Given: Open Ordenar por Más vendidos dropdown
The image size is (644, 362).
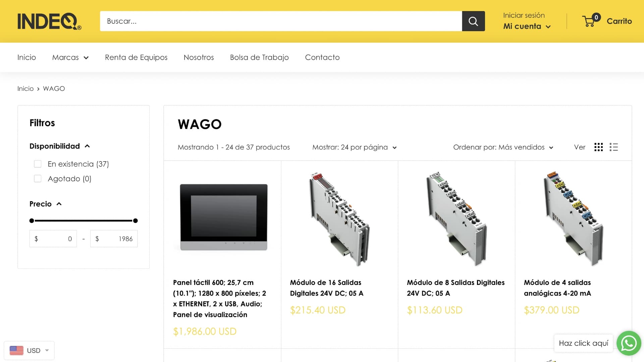Looking at the screenshot, I should [503, 147].
